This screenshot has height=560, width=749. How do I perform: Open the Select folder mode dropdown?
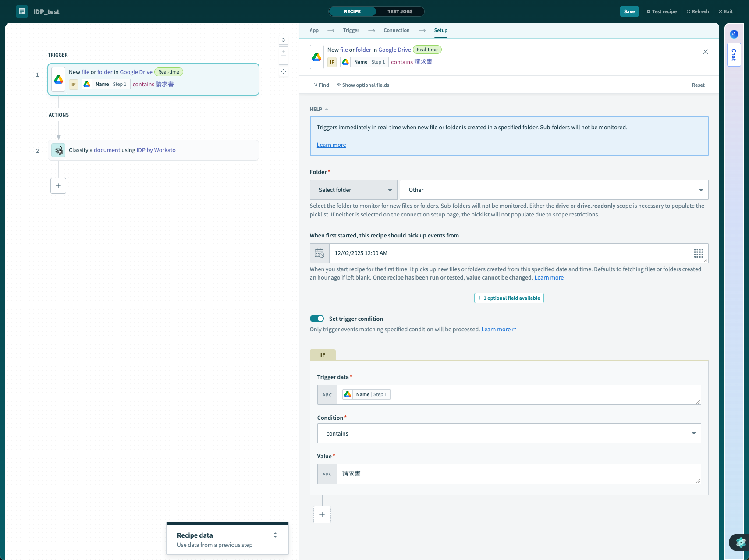354,190
